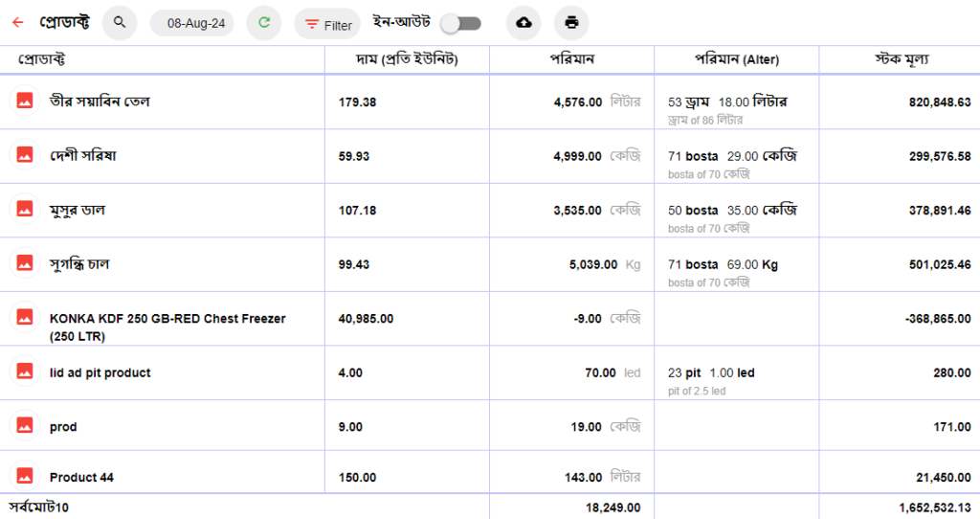The image size is (980, 519).
Task: Select Product 44 name
Action: tap(81, 477)
